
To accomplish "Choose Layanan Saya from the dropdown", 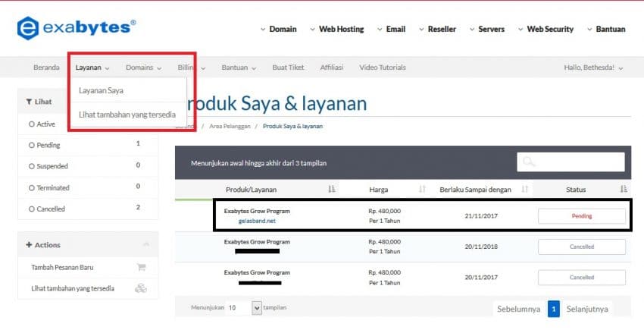I will (101, 90).
